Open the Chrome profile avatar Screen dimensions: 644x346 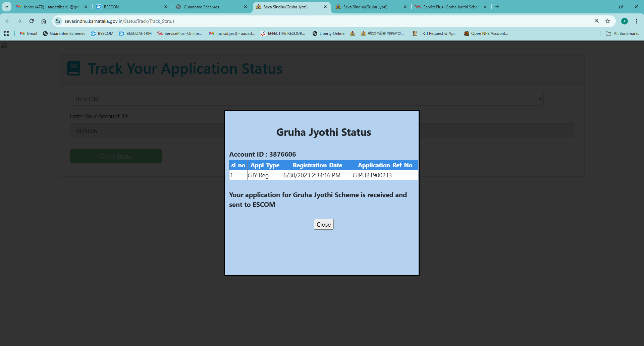[624, 21]
